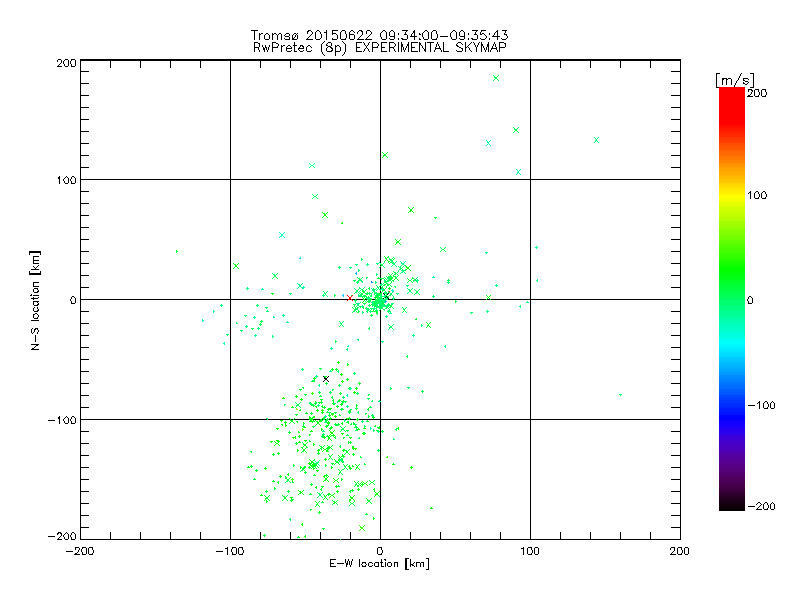The width and height of the screenshot is (800, 600).
Task: Click the isolated green dot farthest to the west
Action: (x=177, y=252)
